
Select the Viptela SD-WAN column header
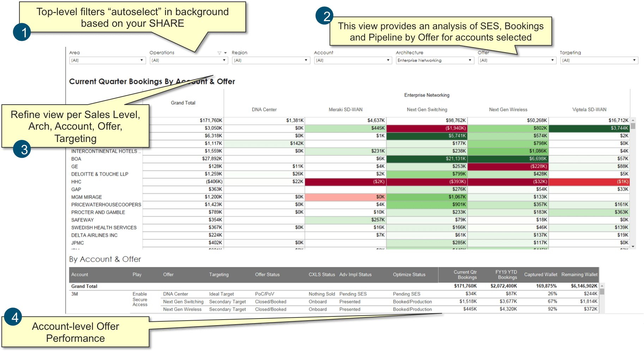point(589,110)
